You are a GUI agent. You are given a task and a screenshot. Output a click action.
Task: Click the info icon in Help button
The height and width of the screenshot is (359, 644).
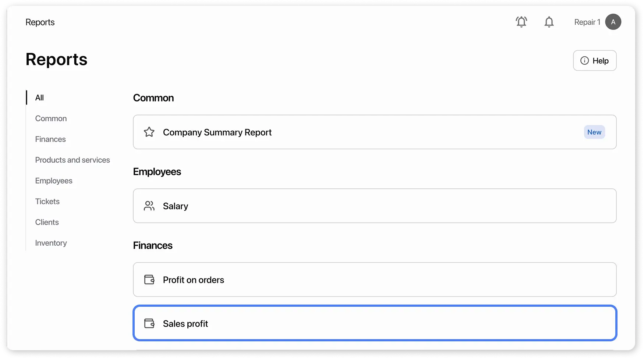(584, 61)
